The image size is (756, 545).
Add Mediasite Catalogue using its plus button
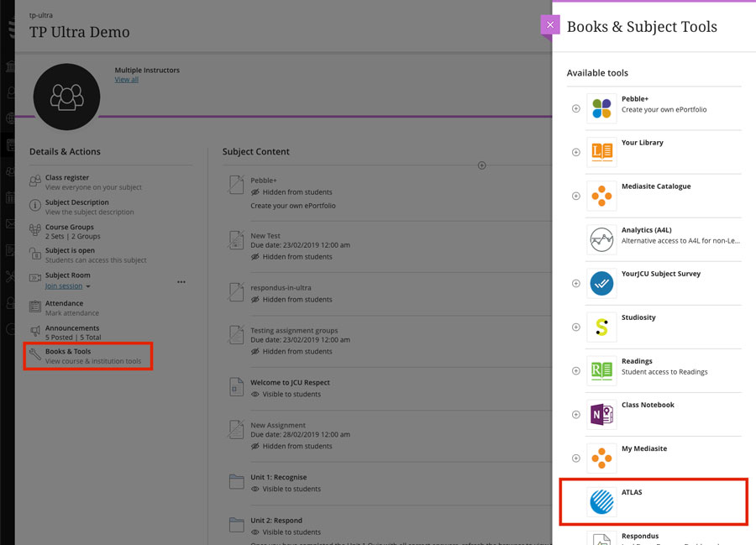point(575,197)
